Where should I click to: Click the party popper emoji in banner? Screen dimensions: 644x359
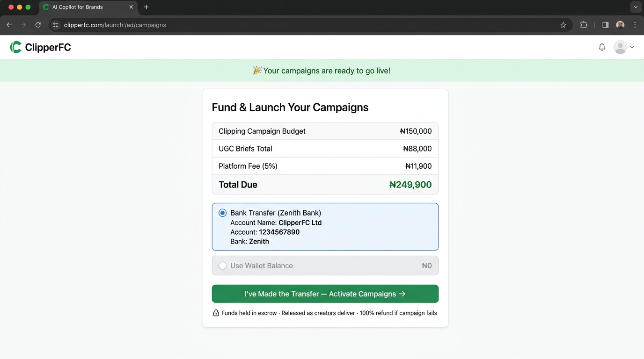(257, 70)
